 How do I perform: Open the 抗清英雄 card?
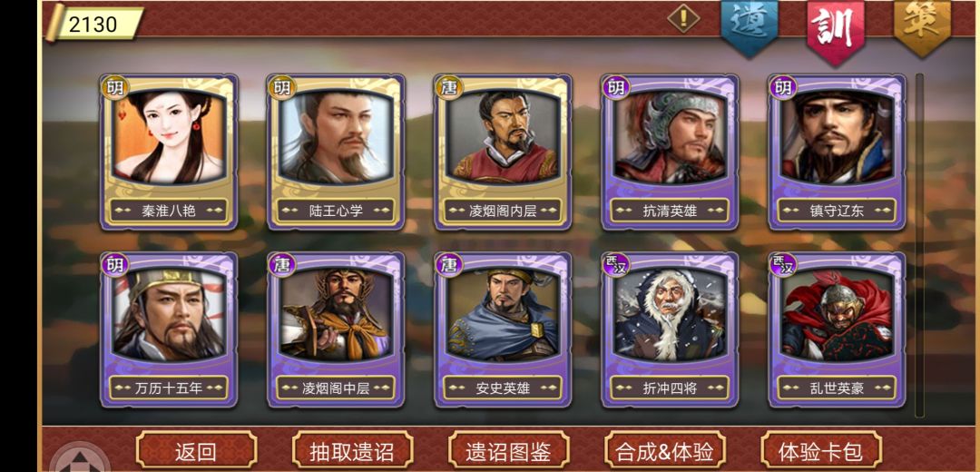pyautogui.click(x=670, y=152)
